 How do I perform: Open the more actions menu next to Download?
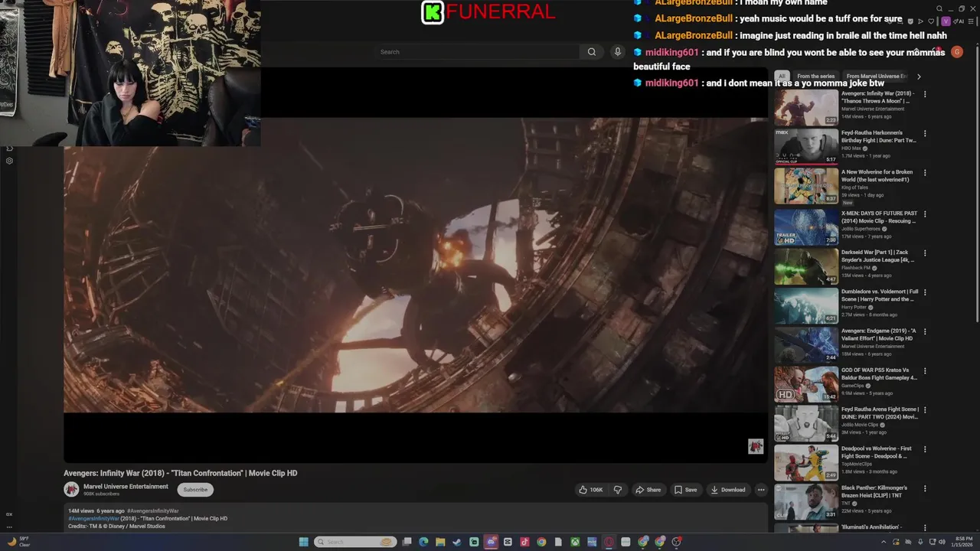(x=761, y=490)
